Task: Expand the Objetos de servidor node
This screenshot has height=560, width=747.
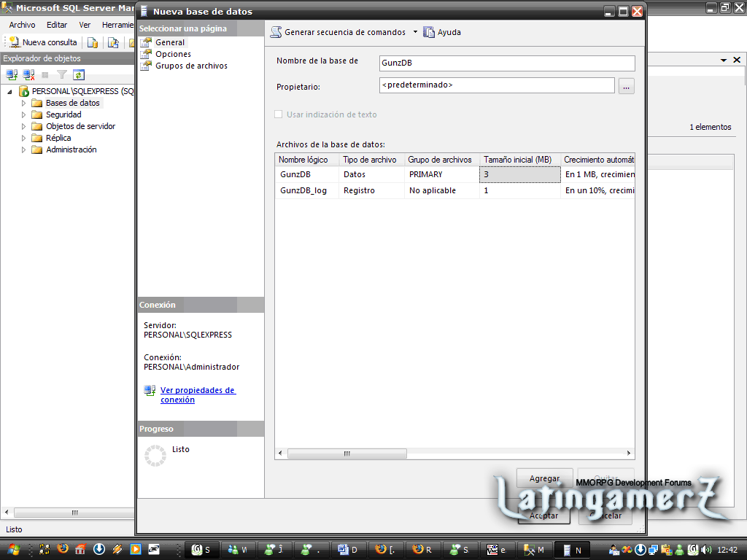Action: pyautogui.click(x=24, y=126)
